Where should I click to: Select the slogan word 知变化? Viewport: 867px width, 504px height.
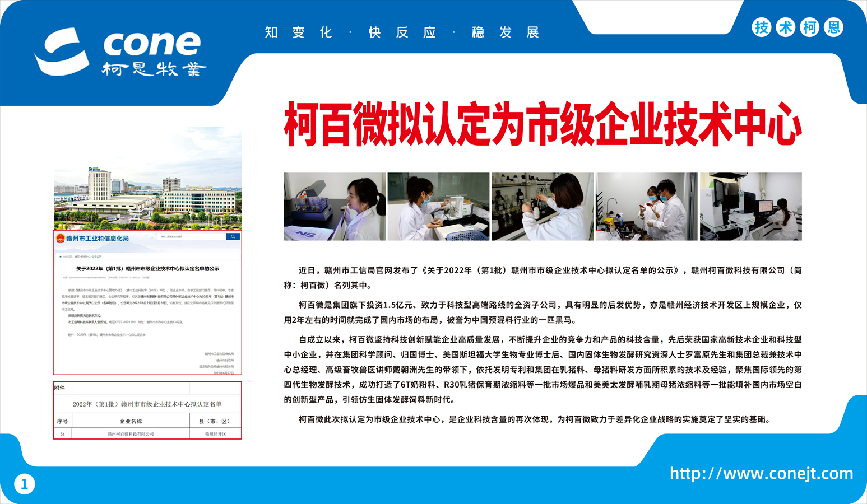299,32
